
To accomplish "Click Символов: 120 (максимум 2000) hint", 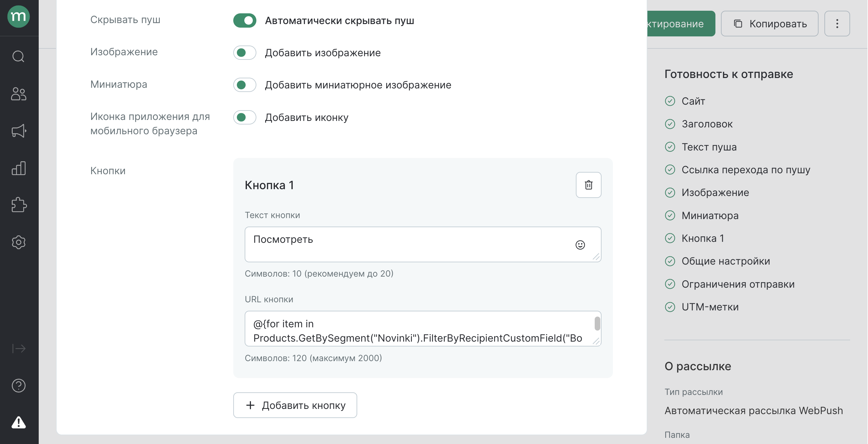I will (313, 358).
